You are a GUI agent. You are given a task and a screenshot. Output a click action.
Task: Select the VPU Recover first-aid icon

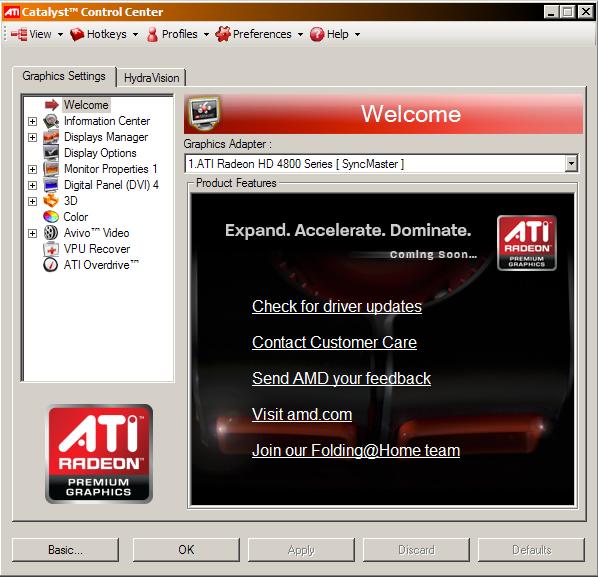pos(51,249)
